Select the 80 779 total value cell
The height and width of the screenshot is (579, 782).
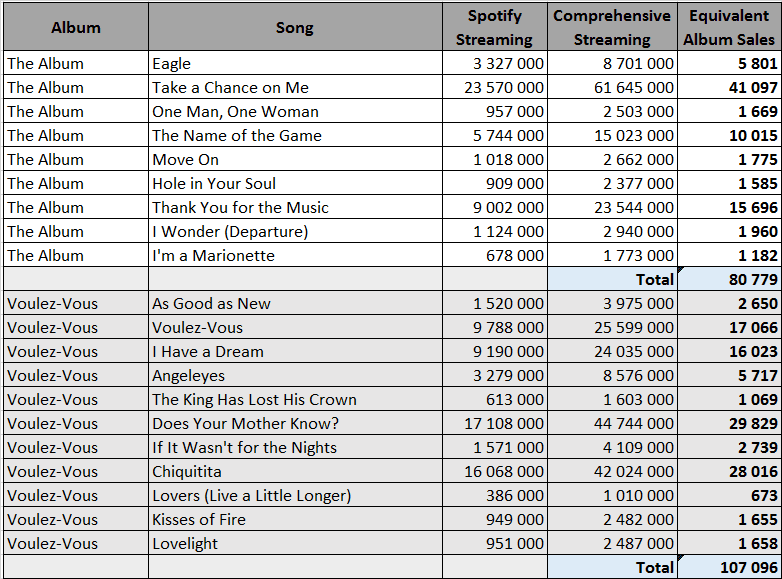[x=729, y=279]
